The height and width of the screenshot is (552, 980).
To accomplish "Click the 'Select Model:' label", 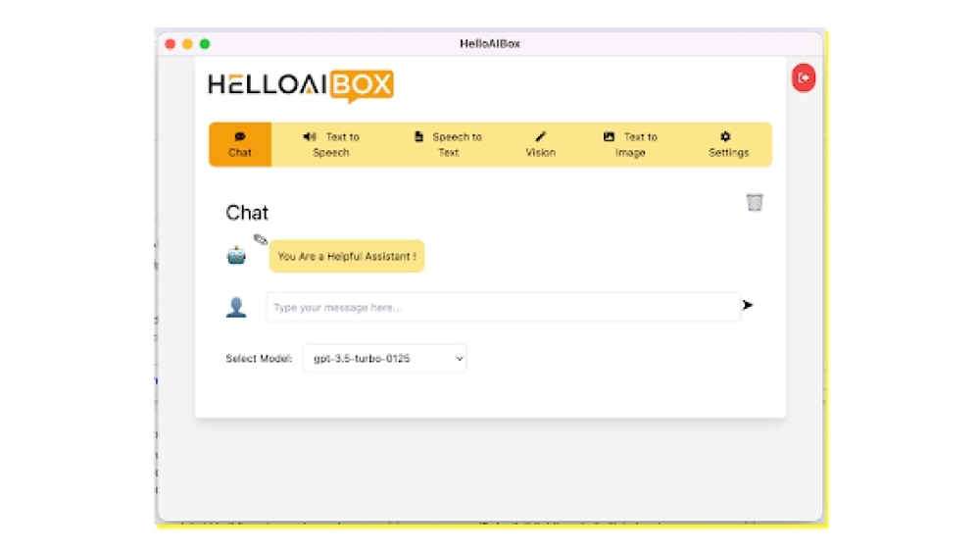I will click(x=259, y=358).
